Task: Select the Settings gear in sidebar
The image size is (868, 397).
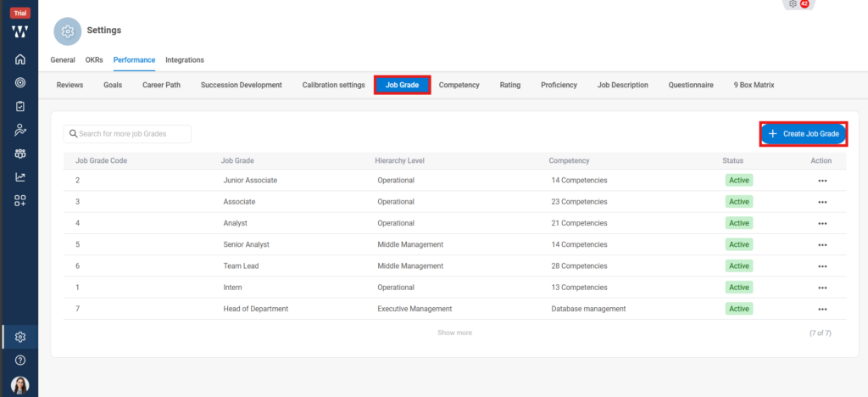Action: (x=20, y=337)
